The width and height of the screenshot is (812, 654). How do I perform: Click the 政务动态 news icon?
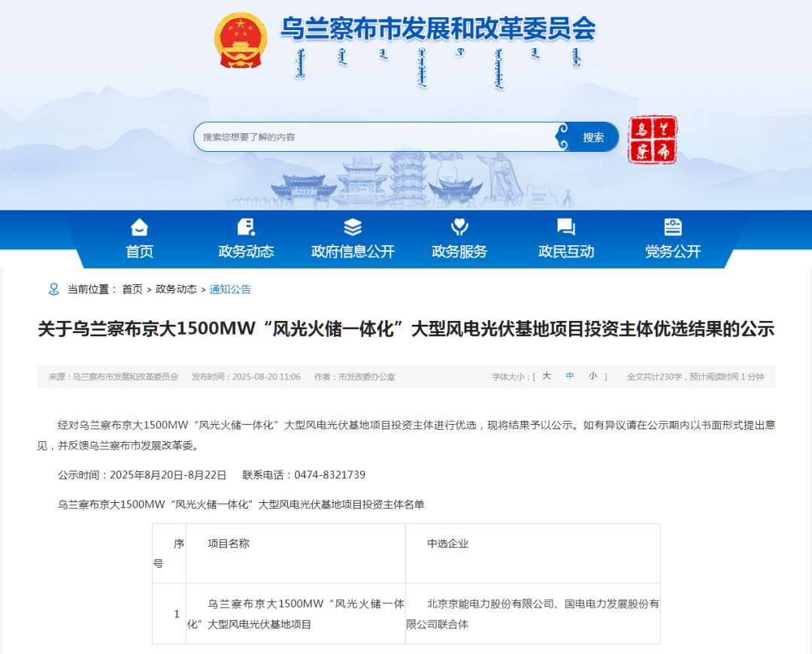pyautogui.click(x=245, y=226)
